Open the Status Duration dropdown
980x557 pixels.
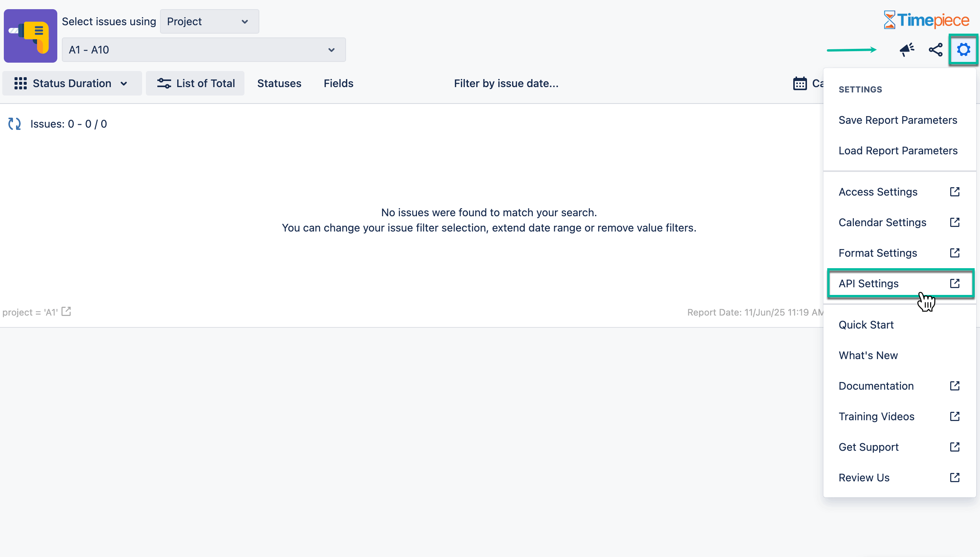[71, 83]
